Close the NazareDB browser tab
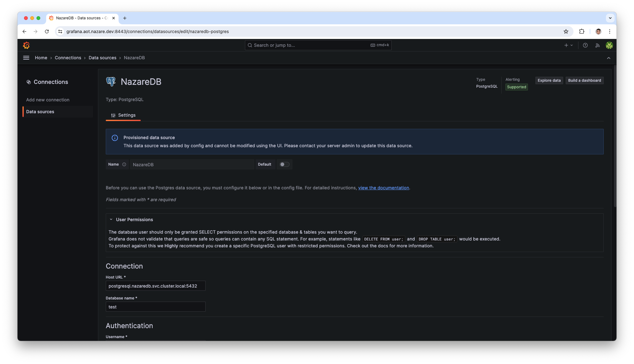The height and width of the screenshot is (364, 634). [114, 18]
